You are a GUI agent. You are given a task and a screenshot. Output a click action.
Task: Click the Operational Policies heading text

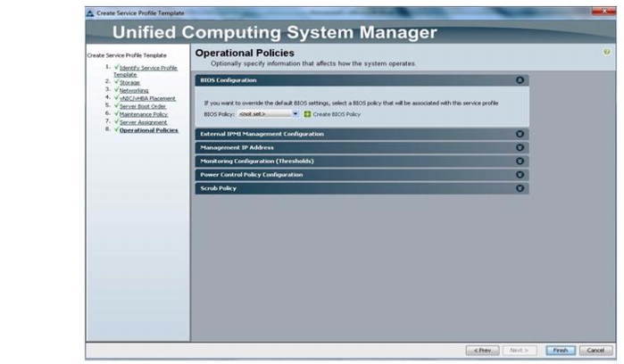245,53
